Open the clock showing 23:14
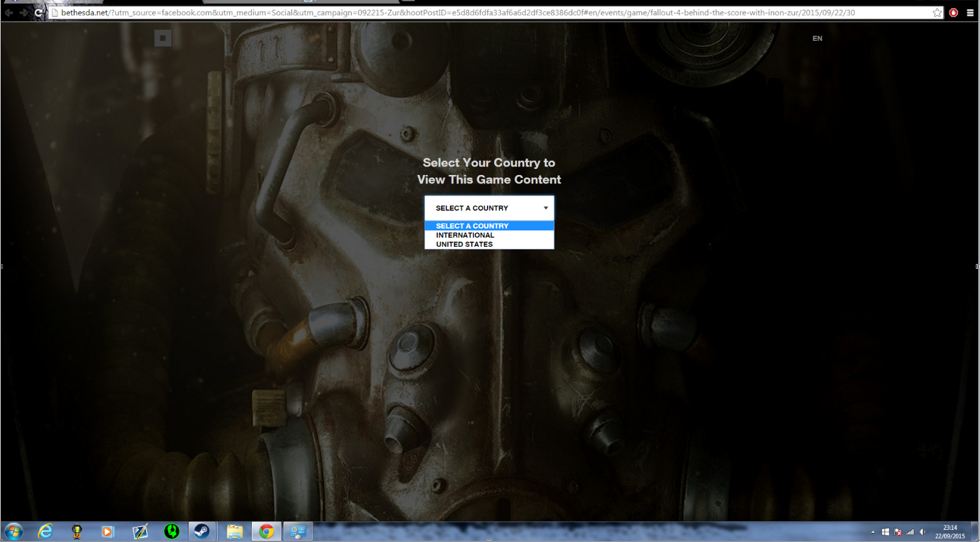 (950, 532)
